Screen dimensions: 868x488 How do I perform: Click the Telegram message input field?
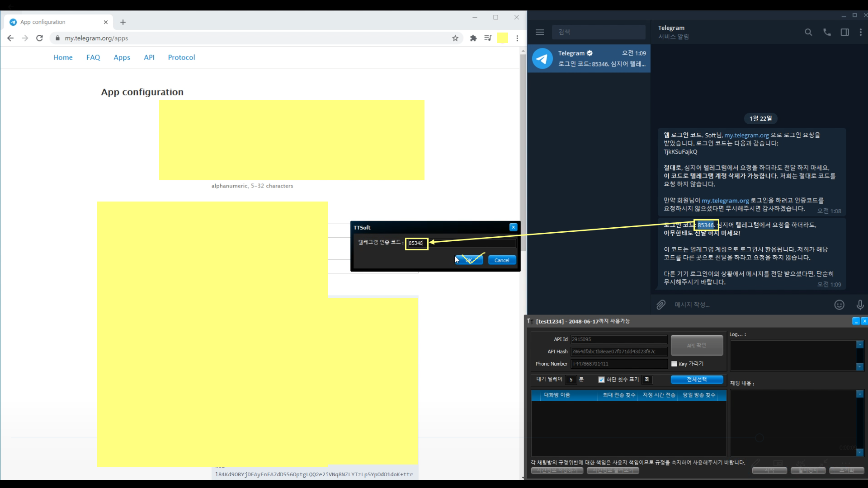point(750,305)
